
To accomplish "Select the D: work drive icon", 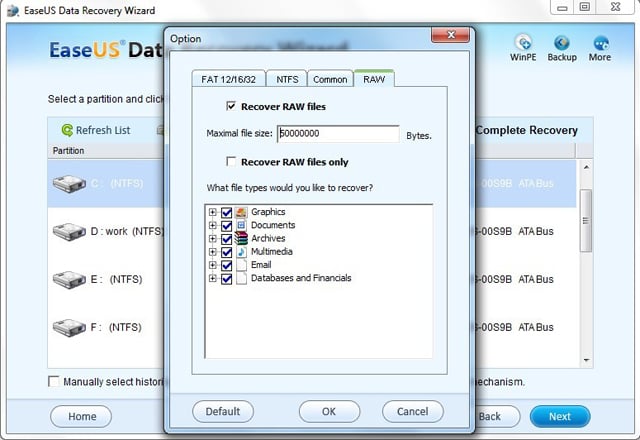I will pos(69,231).
